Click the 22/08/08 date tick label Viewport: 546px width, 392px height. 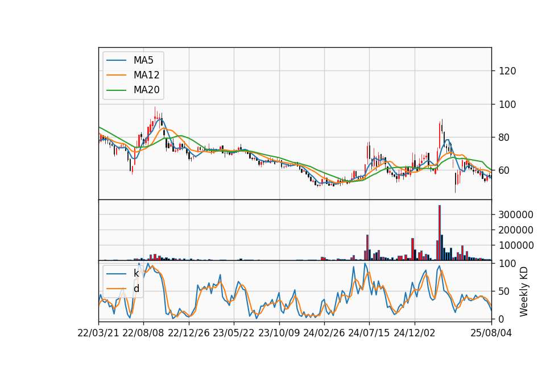click(143, 333)
